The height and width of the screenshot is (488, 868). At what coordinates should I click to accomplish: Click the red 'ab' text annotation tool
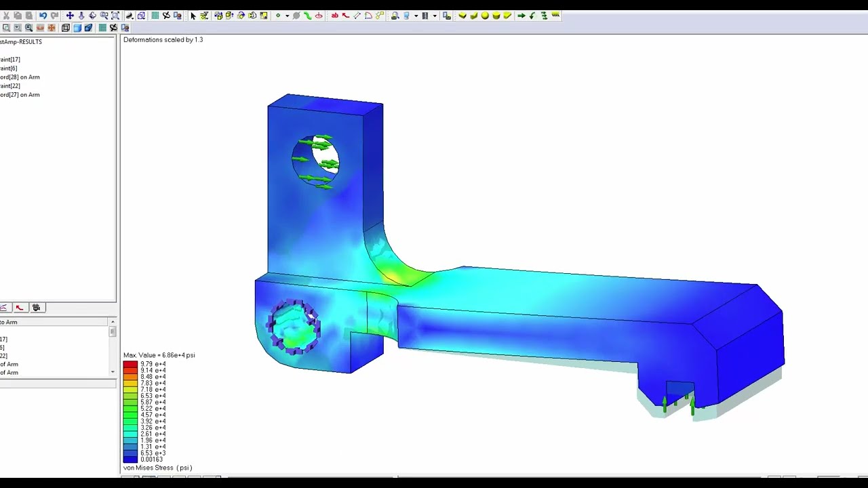335,16
